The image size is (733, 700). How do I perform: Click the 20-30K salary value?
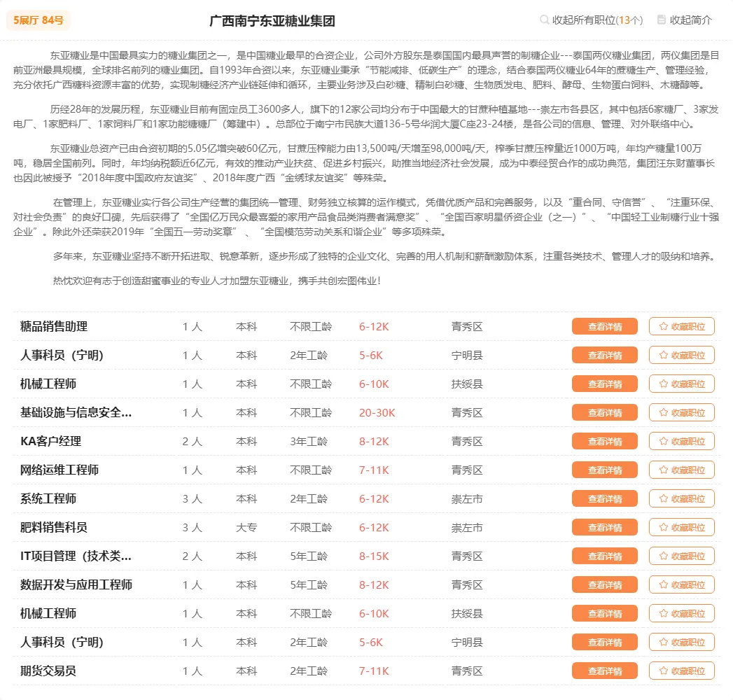(x=377, y=412)
